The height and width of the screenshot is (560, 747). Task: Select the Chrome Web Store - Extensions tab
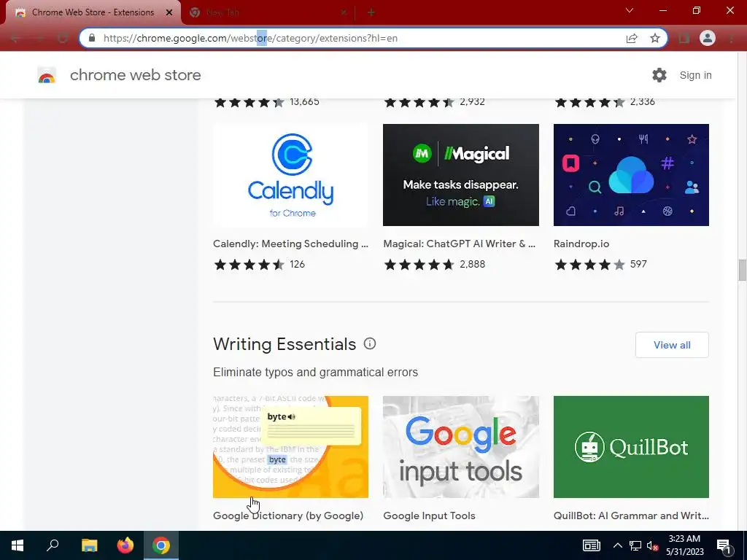(x=93, y=12)
